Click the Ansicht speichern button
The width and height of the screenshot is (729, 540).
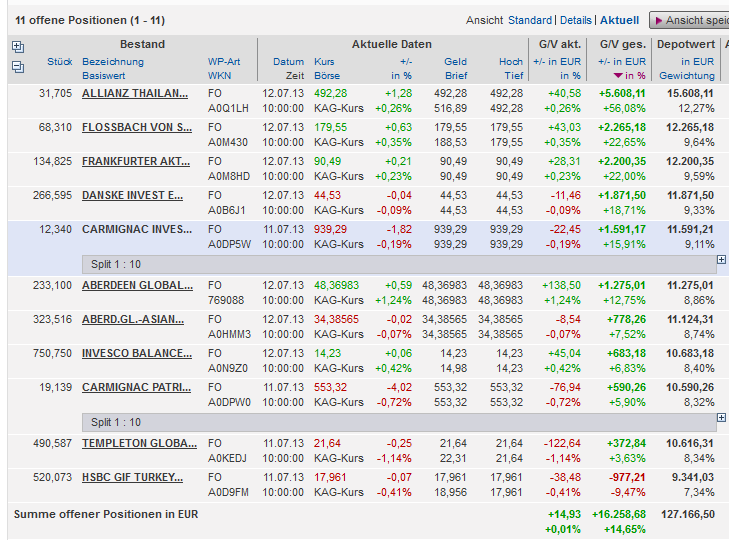690,20
